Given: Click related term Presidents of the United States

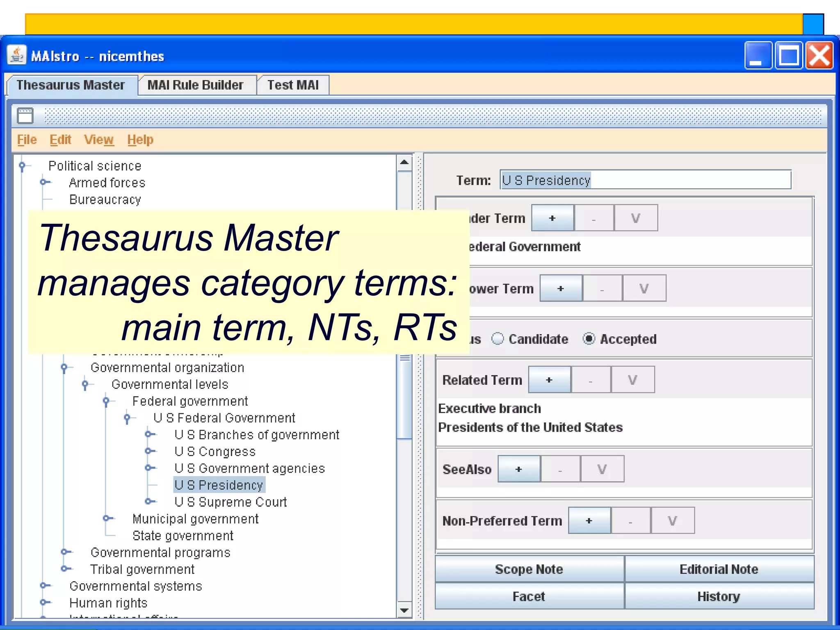Looking at the screenshot, I should pos(530,427).
